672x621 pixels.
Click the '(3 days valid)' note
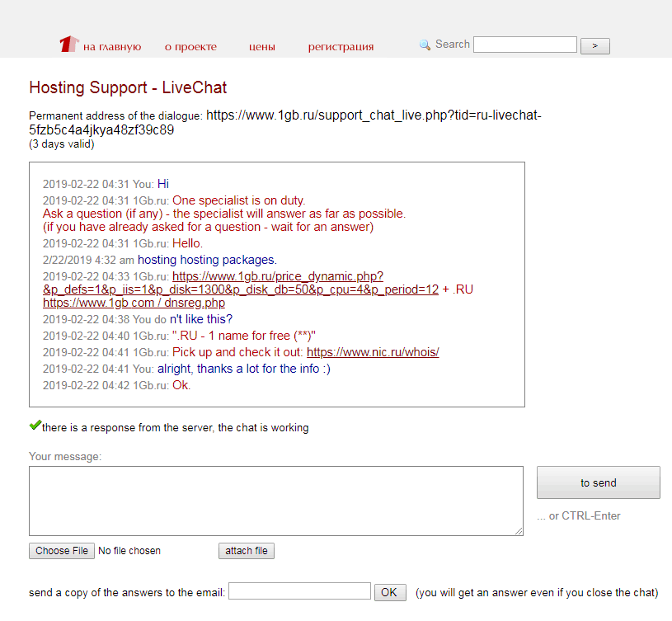click(x=62, y=144)
